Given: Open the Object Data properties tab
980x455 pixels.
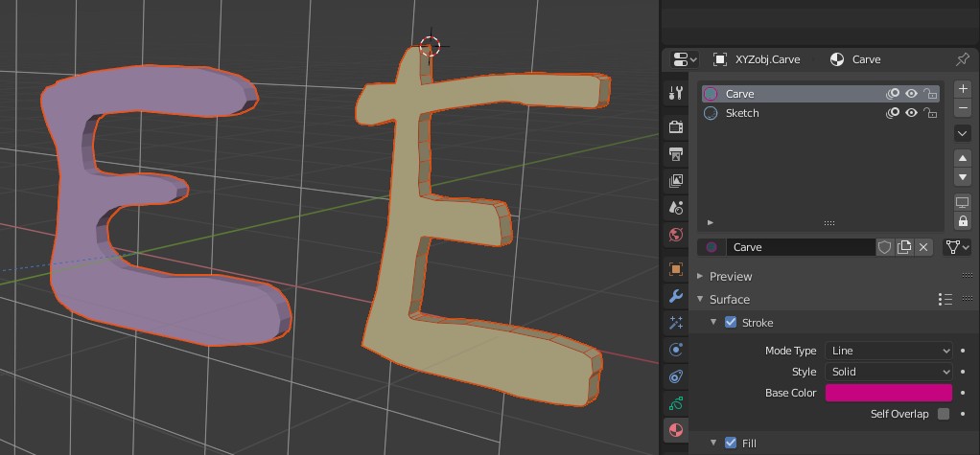Looking at the screenshot, I should [x=676, y=403].
